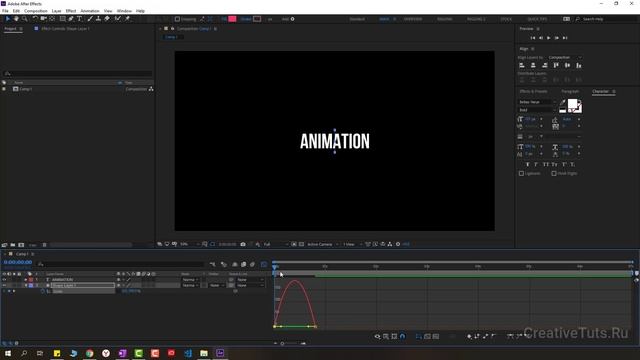640x360 pixels.
Task: Open the Composition menu
Action: pos(36,11)
